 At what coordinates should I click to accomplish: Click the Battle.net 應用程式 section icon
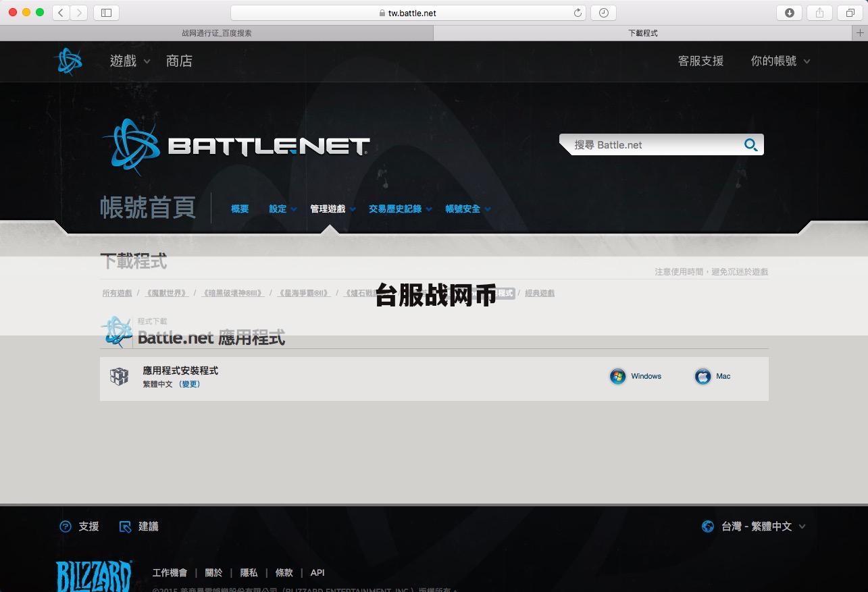click(117, 331)
